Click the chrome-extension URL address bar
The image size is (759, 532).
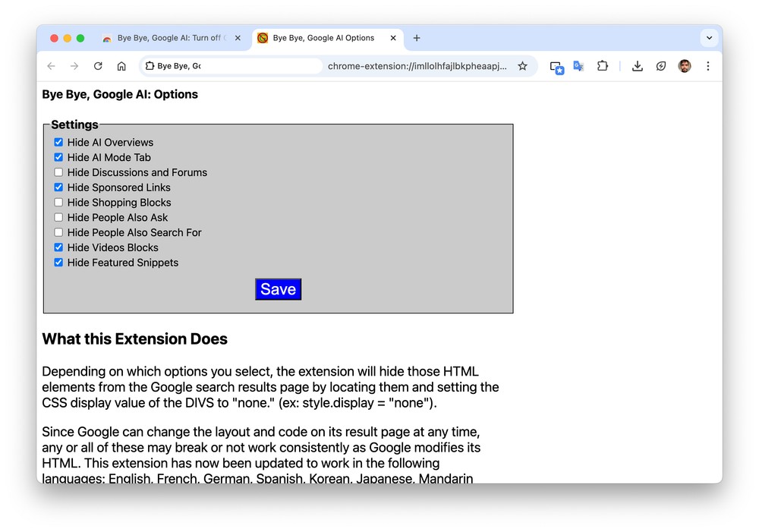tap(416, 66)
